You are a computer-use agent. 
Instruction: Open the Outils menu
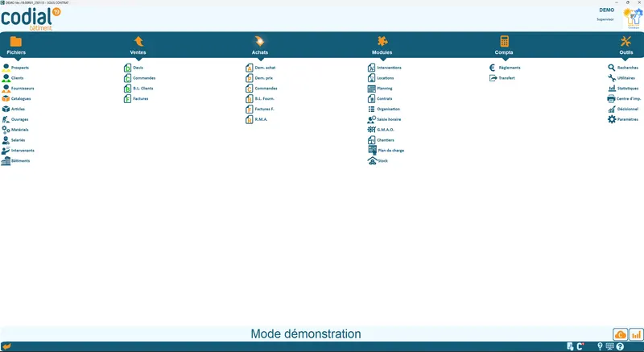coord(626,45)
